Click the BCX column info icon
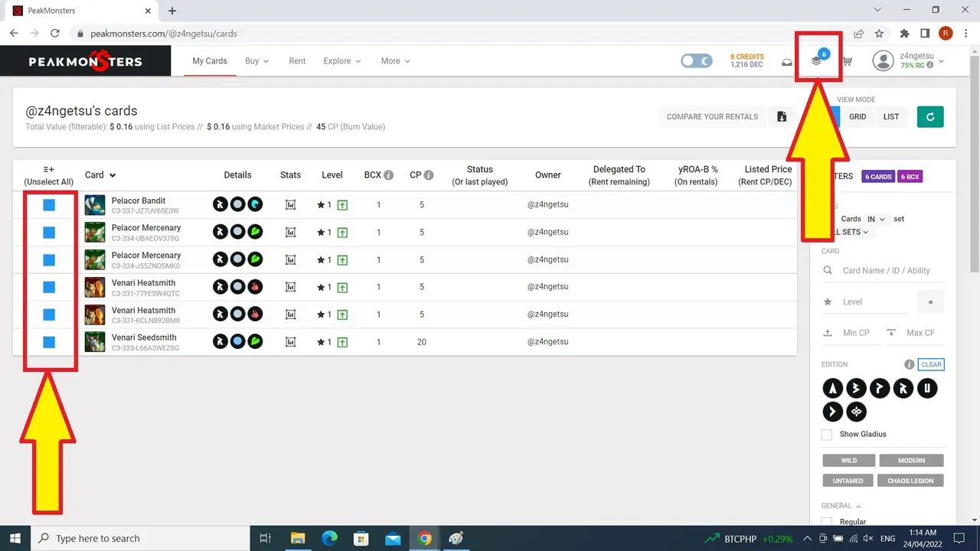Screen dimensions: 980x551 [389, 175]
